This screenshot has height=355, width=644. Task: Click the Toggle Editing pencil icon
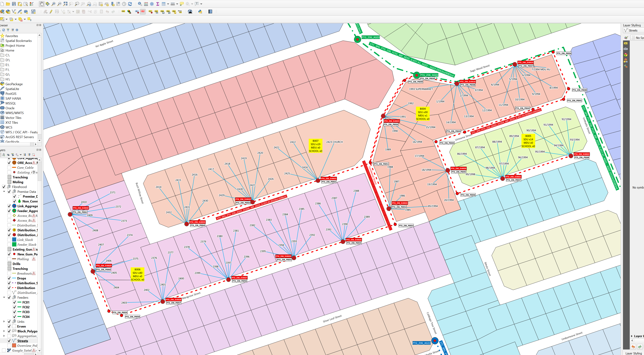pos(51,12)
